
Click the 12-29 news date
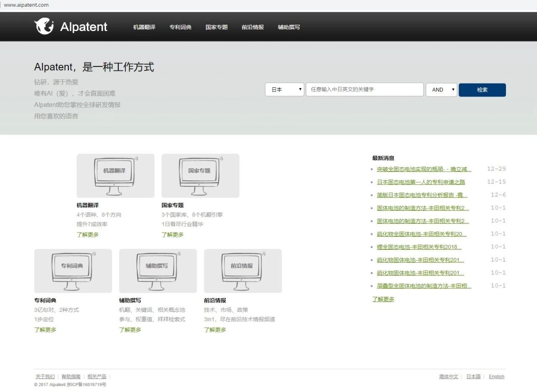pyautogui.click(x=496, y=169)
